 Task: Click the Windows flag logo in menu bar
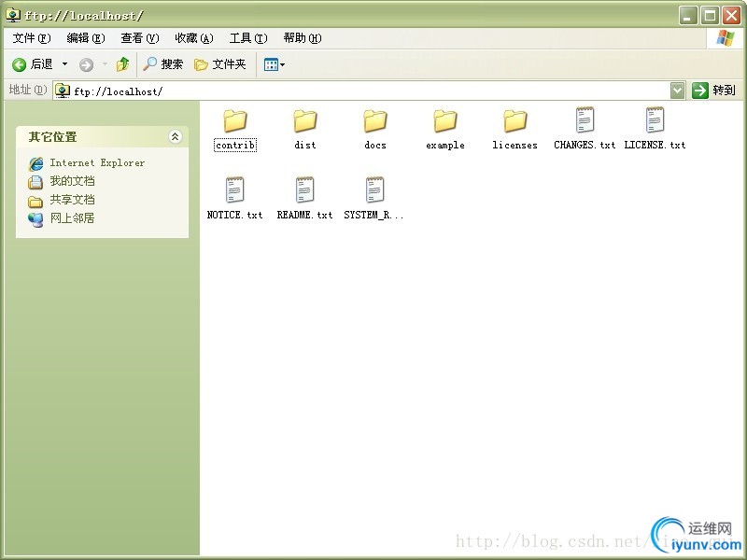coord(726,38)
